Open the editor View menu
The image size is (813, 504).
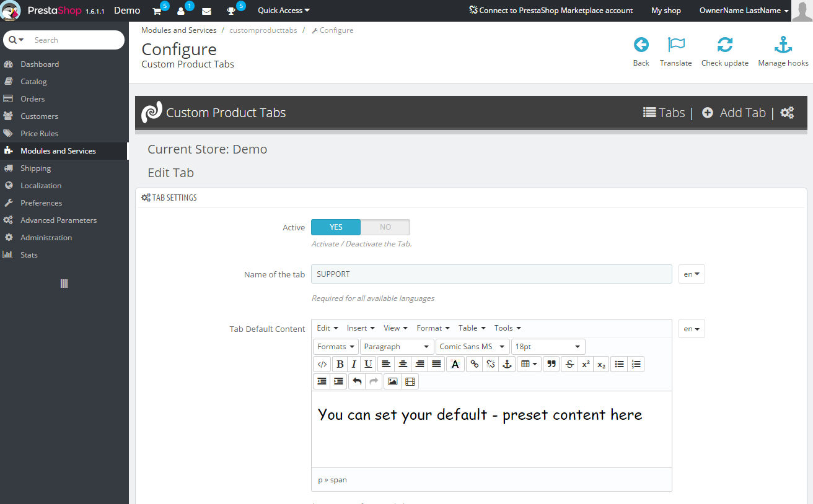click(x=395, y=328)
